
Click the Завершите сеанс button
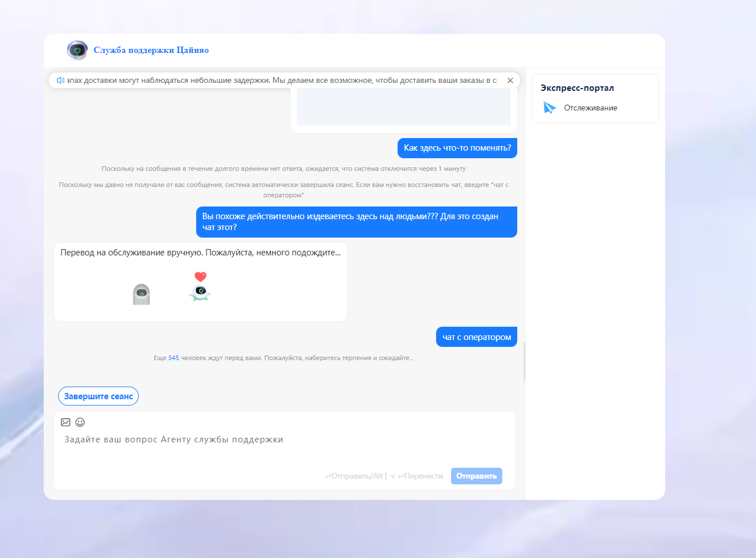[x=98, y=396]
